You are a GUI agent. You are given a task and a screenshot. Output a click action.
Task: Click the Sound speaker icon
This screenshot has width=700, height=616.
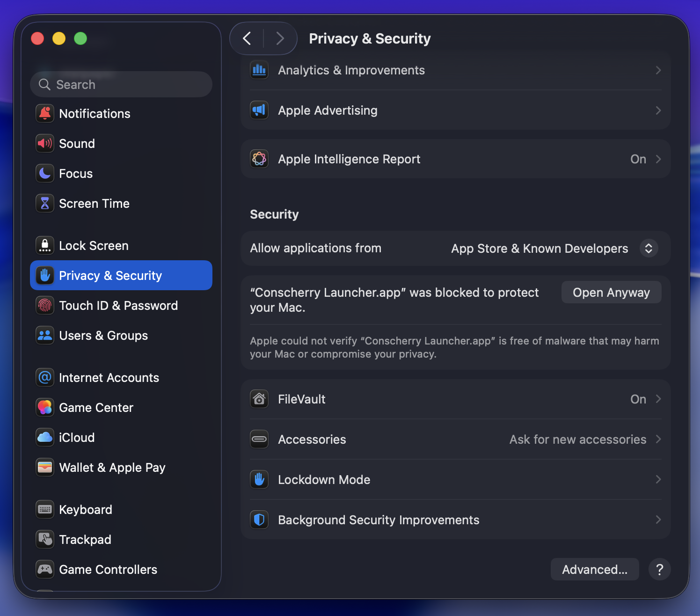coord(45,144)
